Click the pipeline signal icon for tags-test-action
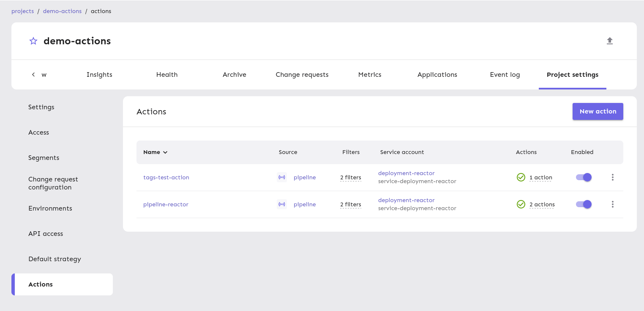Viewport: 644px width, 311px height. click(x=282, y=177)
